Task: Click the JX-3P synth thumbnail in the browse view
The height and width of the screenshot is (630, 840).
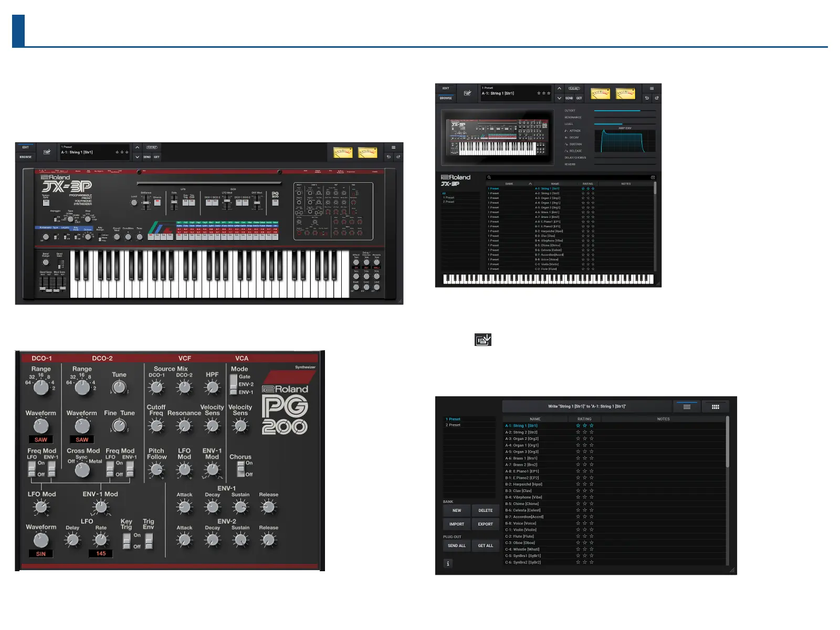Action: (497, 138)
